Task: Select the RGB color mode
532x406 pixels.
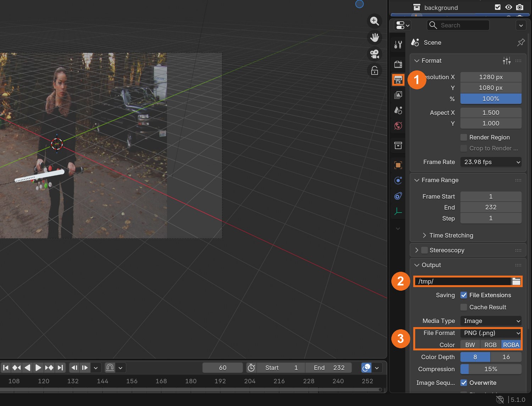Action: click(x=491, y=345)
